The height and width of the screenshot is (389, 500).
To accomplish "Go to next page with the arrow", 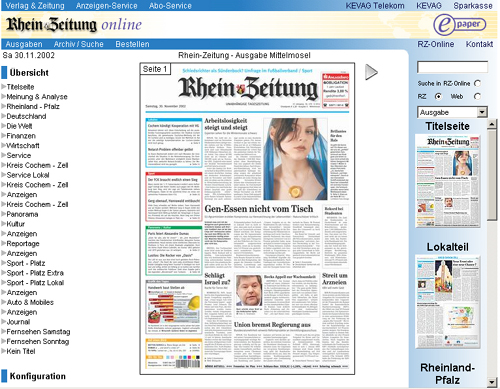I will 371,72.
